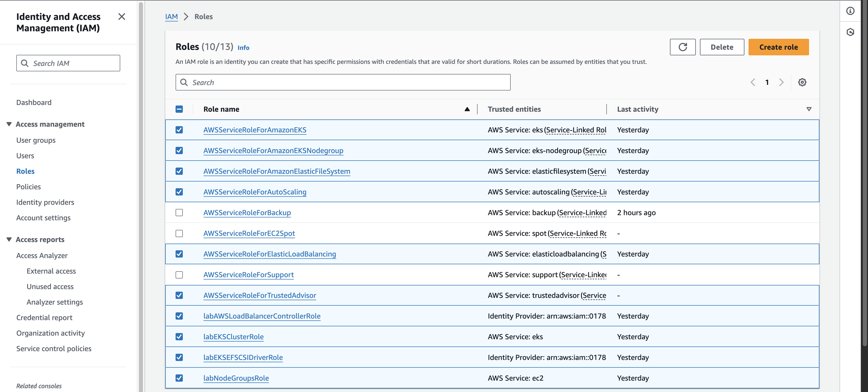Check the AWSServiceRoleForSupport checkbox

[179, 275]
